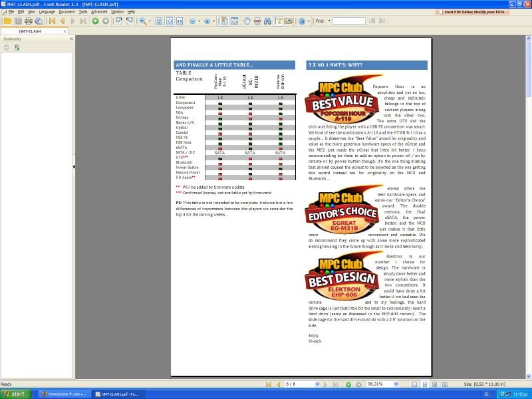Viewport: 532px width, 399px height.
Task: Open the Help menu
Action: [131, 12]
